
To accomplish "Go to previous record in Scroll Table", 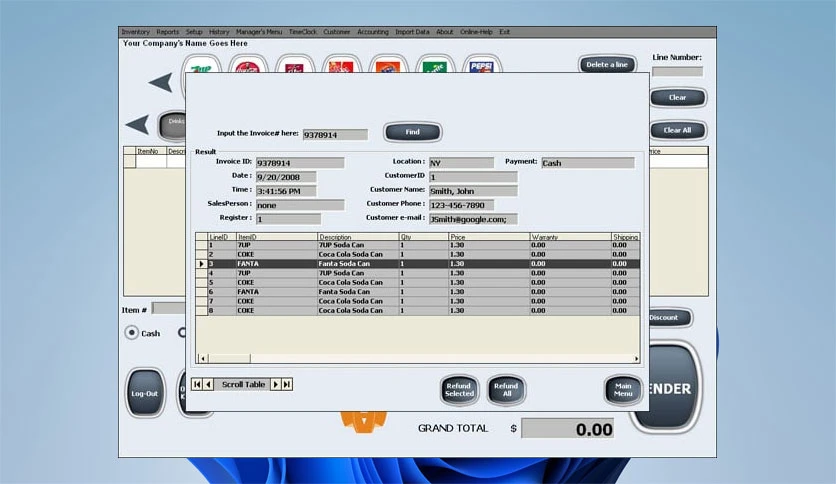I will point(208,384).
